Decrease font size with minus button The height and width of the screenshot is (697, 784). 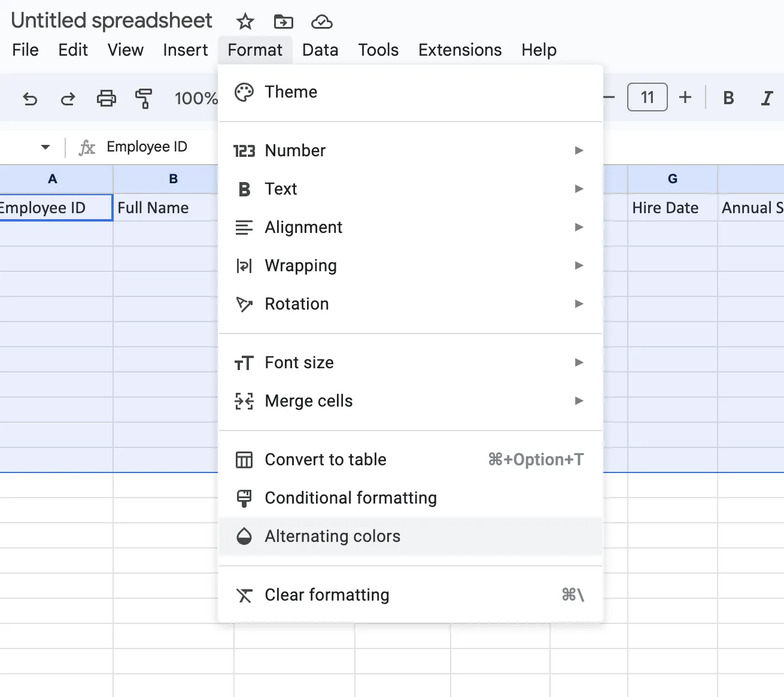609,97
